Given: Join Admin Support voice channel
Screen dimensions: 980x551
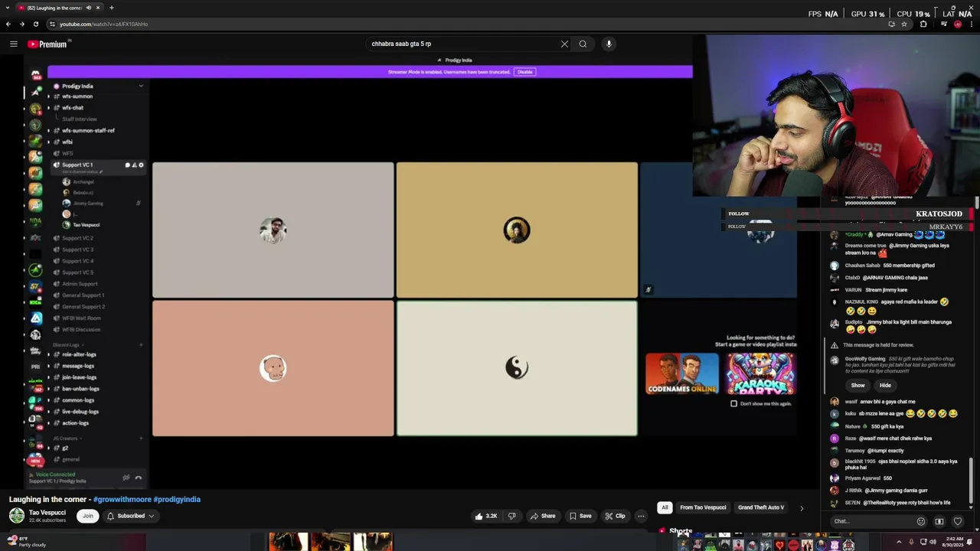Looking at the screenshot, I should pos(80,284).
